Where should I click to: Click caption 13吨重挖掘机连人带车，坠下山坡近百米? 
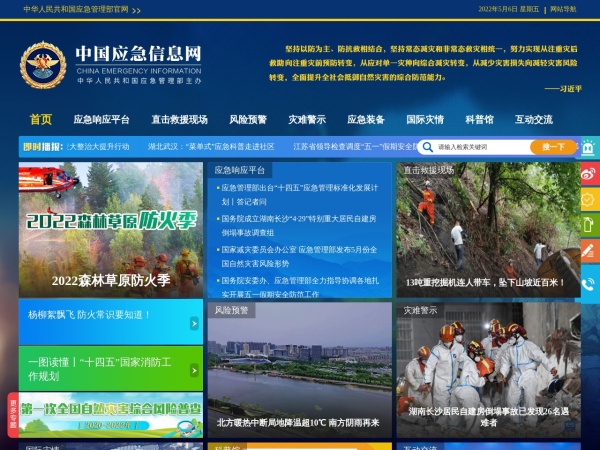point(485,283)
